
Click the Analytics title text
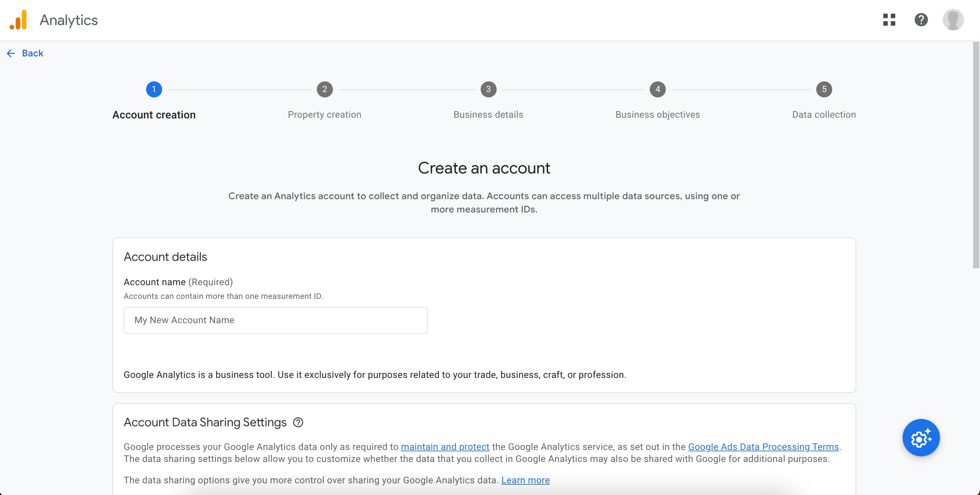tap(69, 20)
